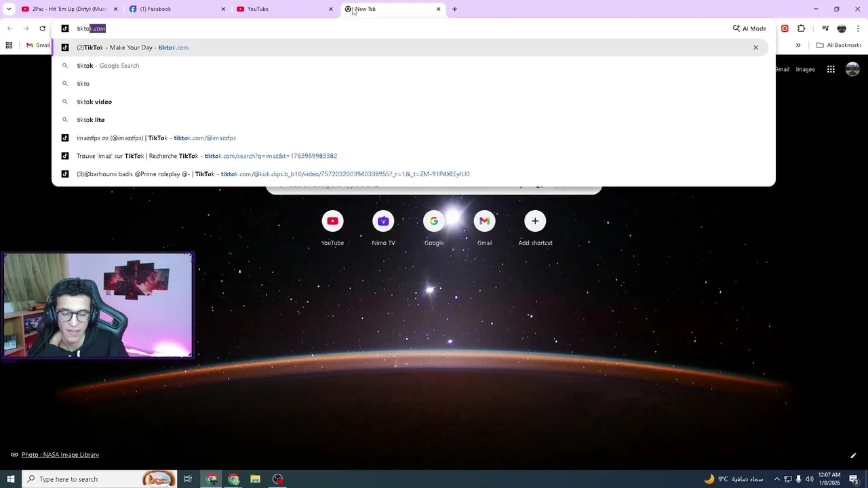Click the microphone icon in system tray

tap(798, 479)
